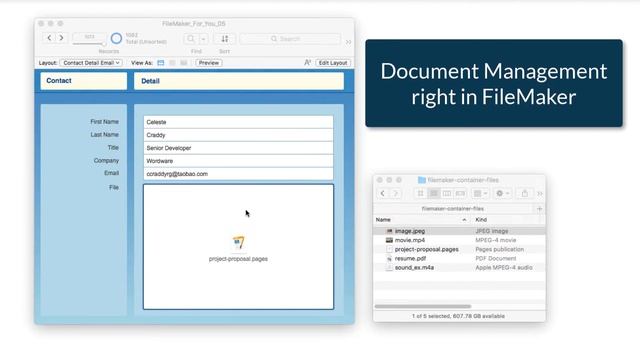Click the formatting bar 'A' icon

click(x=307, y=62)
